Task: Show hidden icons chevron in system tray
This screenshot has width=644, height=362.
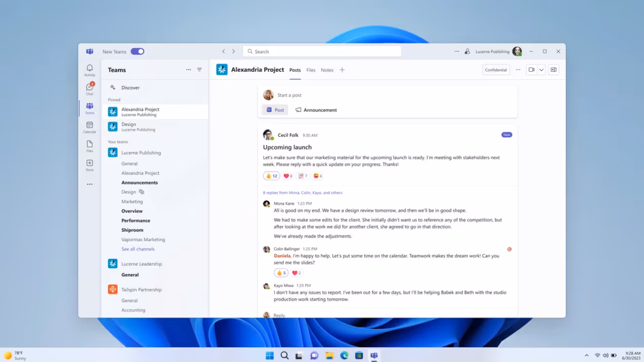Action: (x=587, y=355)
